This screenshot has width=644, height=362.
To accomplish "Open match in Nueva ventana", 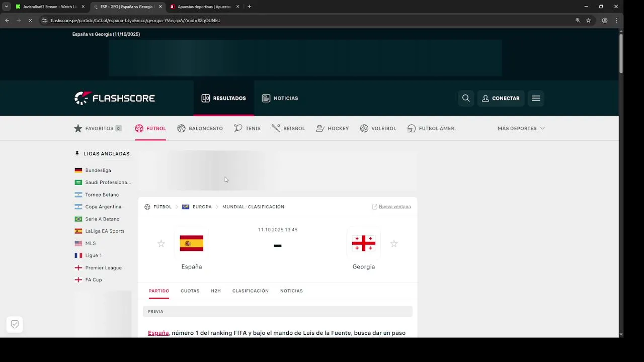I will point(391,207).
